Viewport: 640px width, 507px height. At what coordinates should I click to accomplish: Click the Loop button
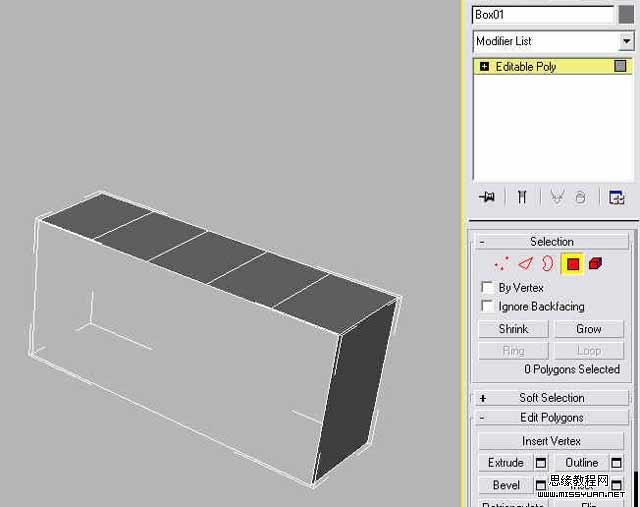[589, 351]
